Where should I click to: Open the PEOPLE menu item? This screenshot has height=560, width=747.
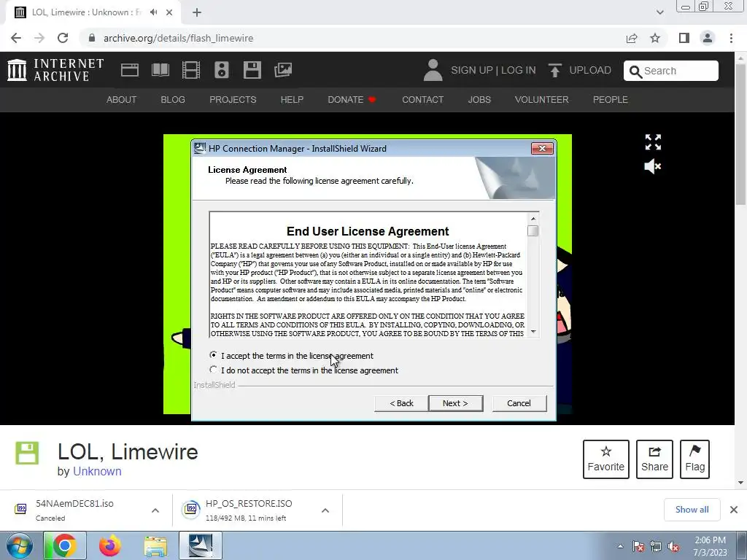point(611,99)
